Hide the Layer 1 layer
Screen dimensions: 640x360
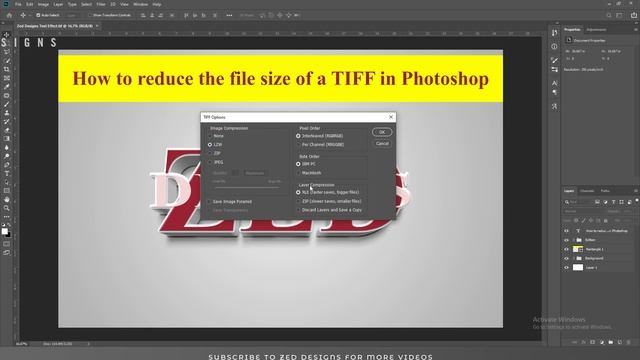pyautogui.click(x=566, y=268)
